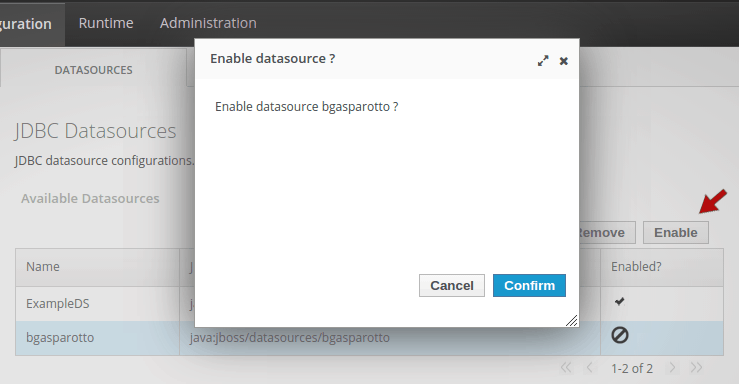This screenshot has height=384, width=739.
Task: Close the Enable datasource dialog
Action: coord(564,61)
